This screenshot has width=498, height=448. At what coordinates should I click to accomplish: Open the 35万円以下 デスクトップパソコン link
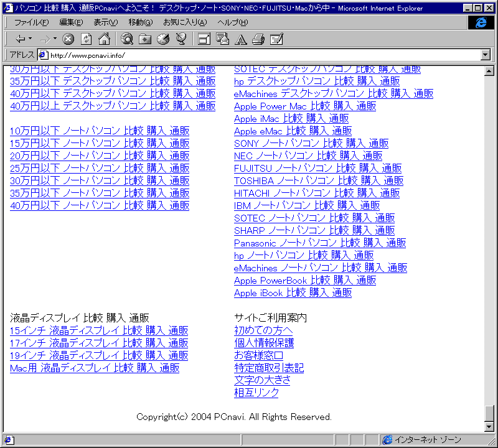tap(113, 81)
